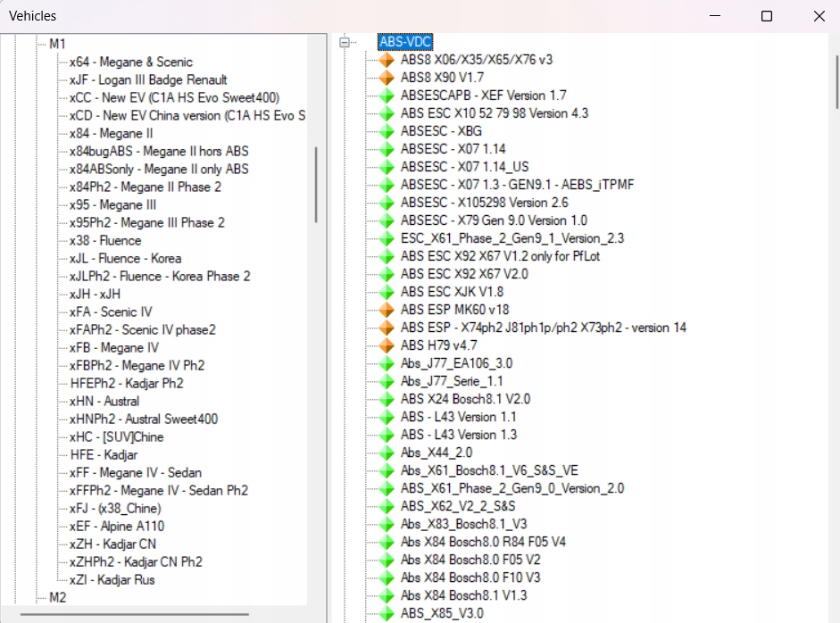Click Abs X84 Bosch8.0 F10 V3
Image resolution: width=840 pixels, height=623 pixels.
471,577
